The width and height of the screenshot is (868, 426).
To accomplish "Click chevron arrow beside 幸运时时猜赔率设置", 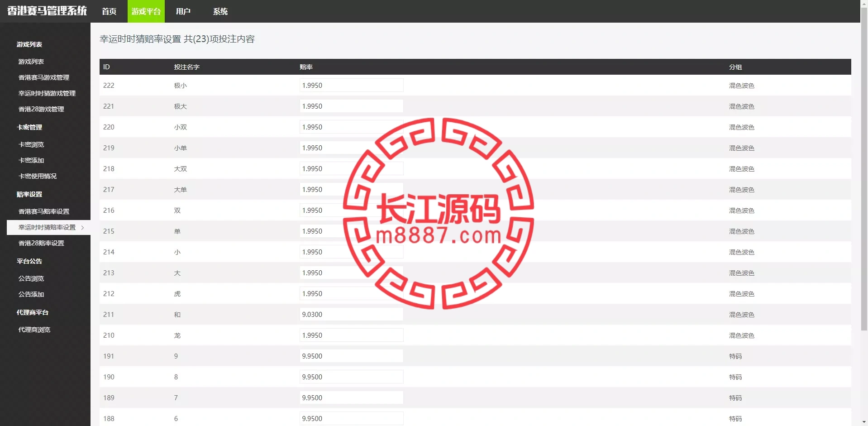I will click(82, 228).
